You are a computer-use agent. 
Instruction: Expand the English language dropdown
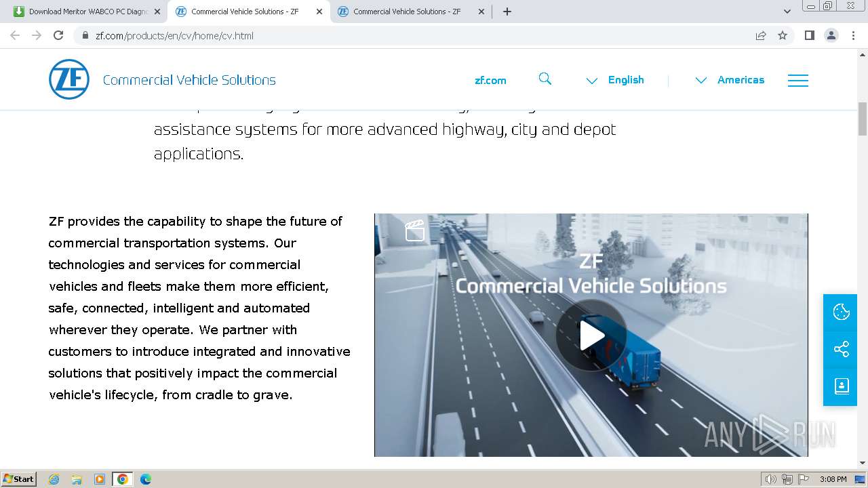(615, 80)
